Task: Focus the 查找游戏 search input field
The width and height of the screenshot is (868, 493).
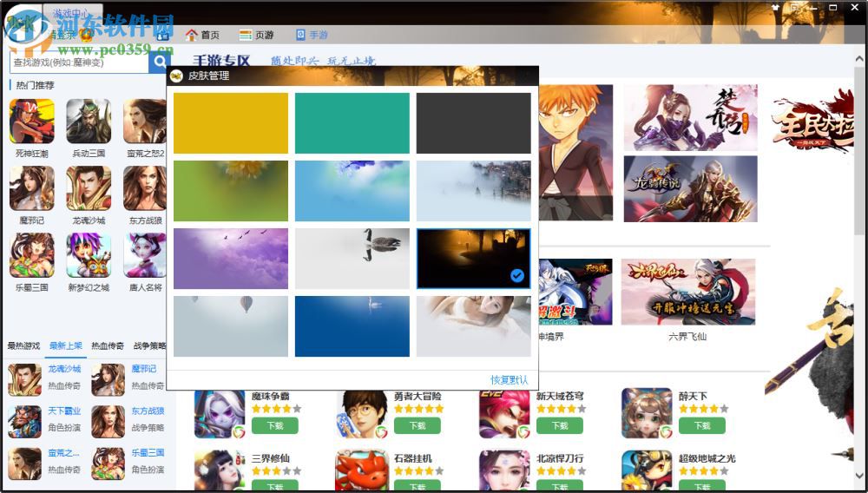Action: [79, 62]
